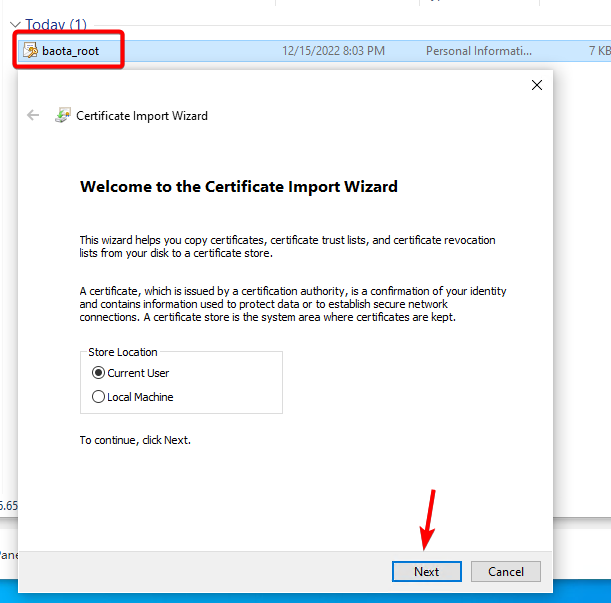Click the 12/15/2022 8:03 PM date cell
611x603 pixels.
[333, 51]
